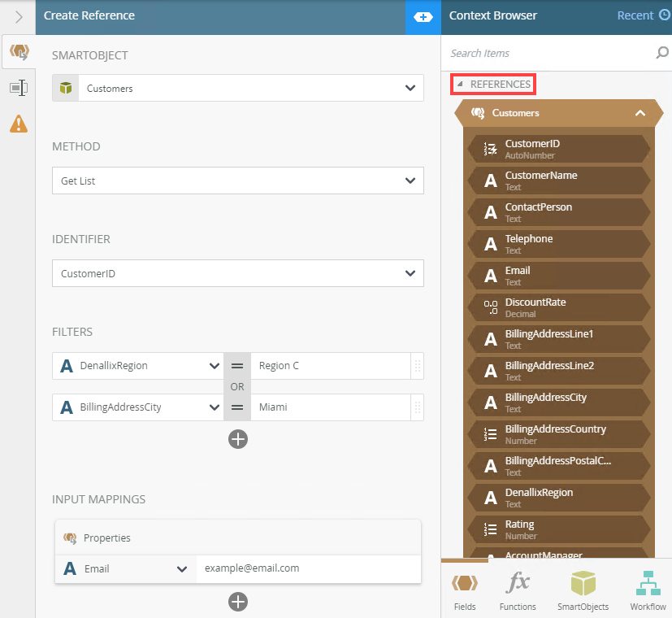Add a new filter with plus button
This screenshot has width=672, height=618.
[238, 439]
